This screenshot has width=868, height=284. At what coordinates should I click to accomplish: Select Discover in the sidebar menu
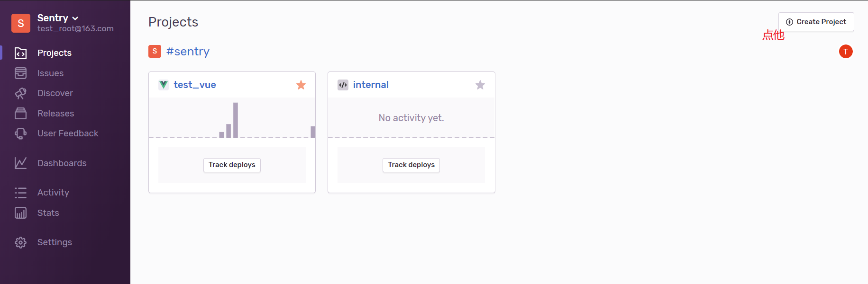[55, 93]
